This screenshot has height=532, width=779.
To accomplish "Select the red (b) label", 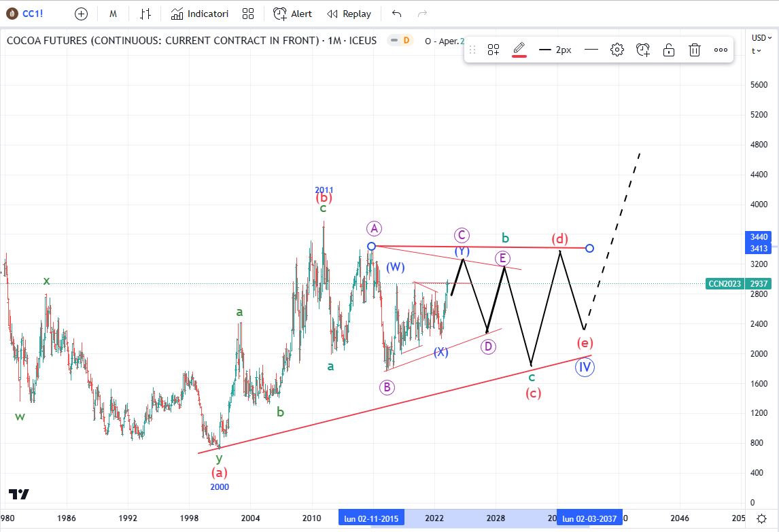I will [x=324, y=198].
